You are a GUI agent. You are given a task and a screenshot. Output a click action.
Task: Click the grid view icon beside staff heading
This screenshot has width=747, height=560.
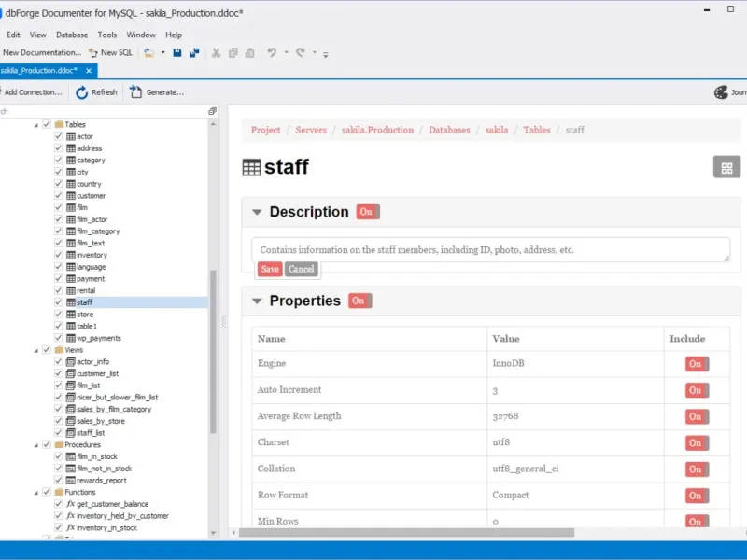click(x=726, y=168)
